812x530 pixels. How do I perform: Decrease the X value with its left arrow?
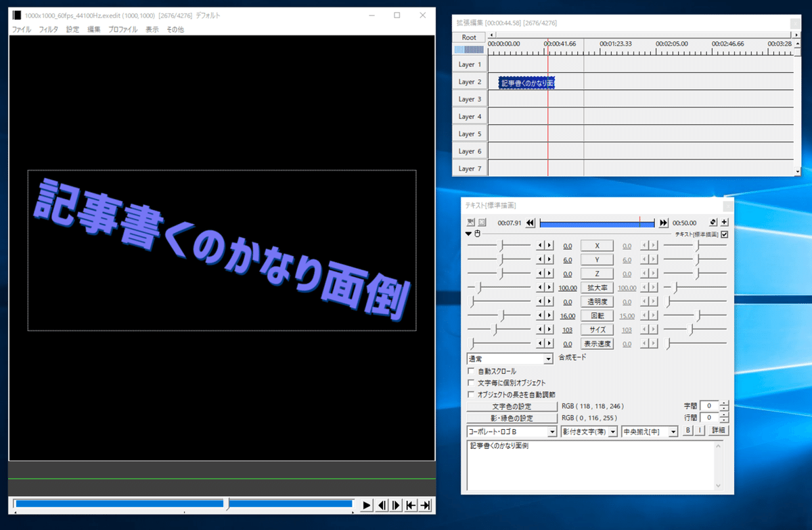click(541, 246)
